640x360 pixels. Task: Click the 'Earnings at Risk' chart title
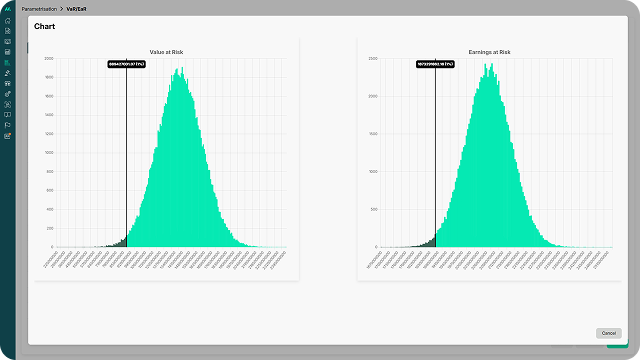click(x=489, y=52)
